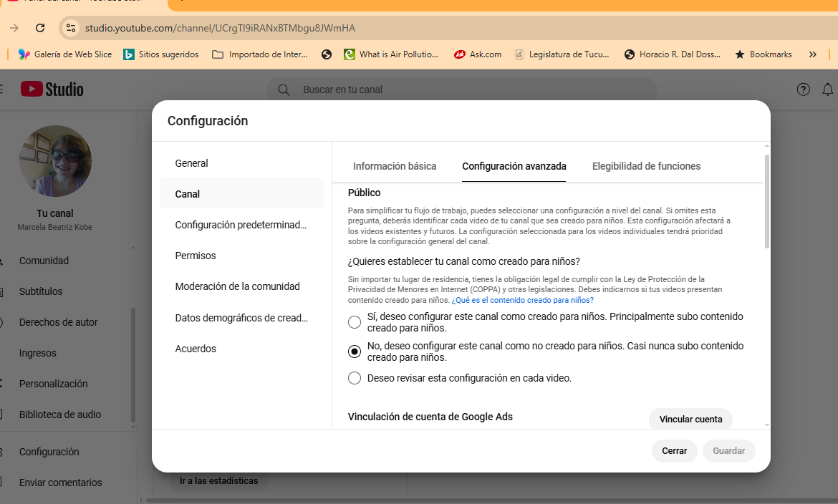Open Comunidad in the Studio left menu
Screen dimensions: 838x504
tap(44, 261)
